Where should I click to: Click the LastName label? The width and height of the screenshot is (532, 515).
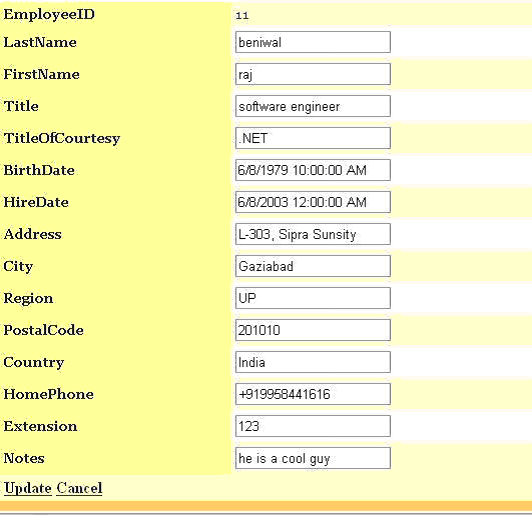(40, 42)
